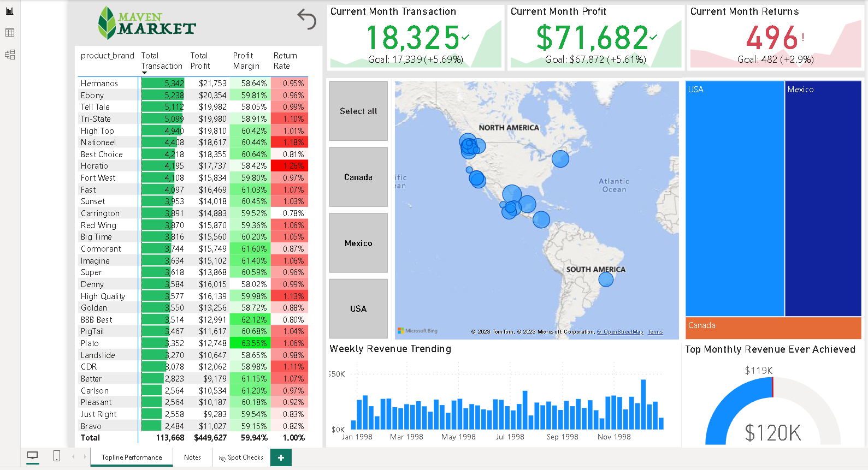The height and width of the screenshot is (470, 868).
Task: Open the Notes page tab
Action: (192, 457)
